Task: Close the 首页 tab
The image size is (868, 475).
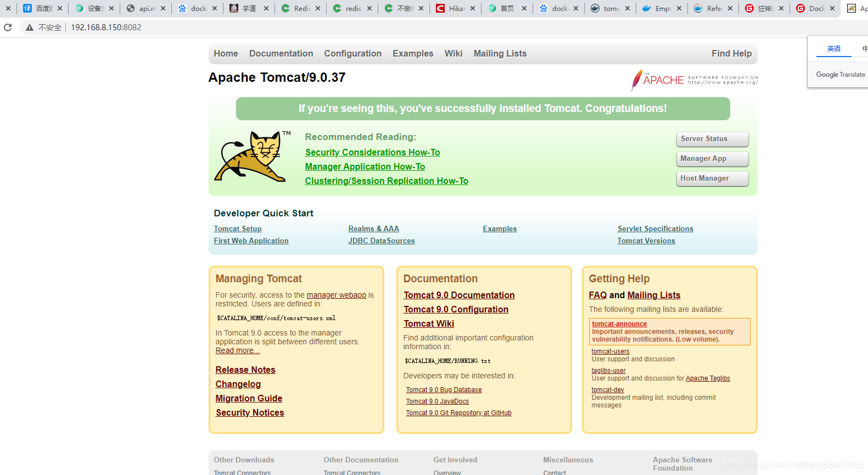Action: [x=524, y=8]
